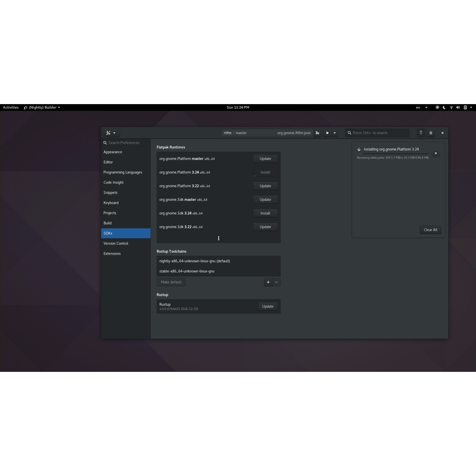Image resolution: width=476 pixels, height=476 pixels.
Task: Open the hamburger menu in the header bar
Action: pyautogui.click(x=431, y=133)
